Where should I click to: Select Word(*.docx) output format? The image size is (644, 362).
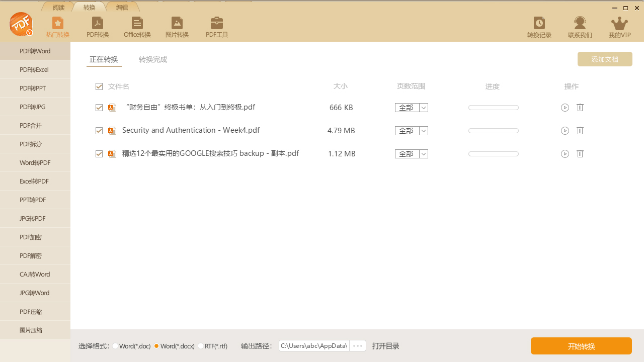[156, 346]
